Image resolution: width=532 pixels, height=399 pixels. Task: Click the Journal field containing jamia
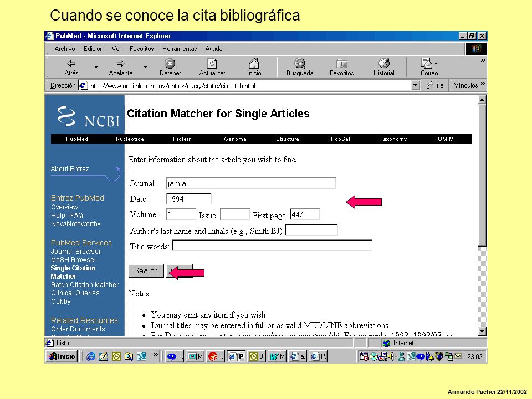251,183
